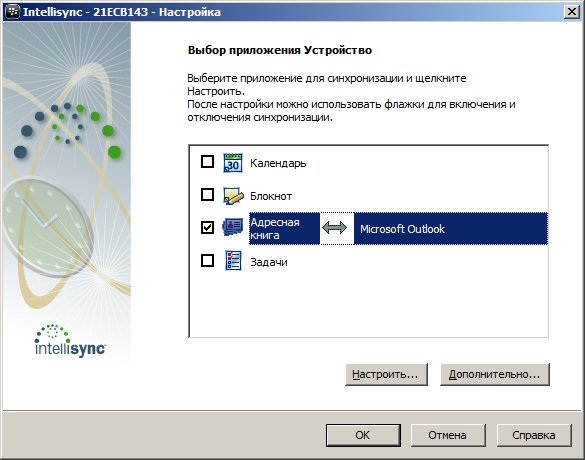
Task: Click the Адресная книга contact card icon
Action: [x=233, y=227]
